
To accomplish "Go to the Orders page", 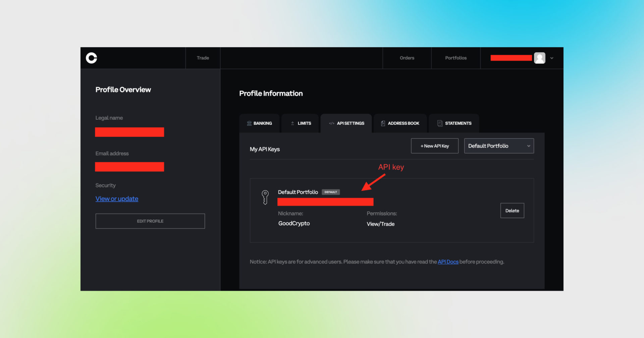I will click(x=407, y=58).
